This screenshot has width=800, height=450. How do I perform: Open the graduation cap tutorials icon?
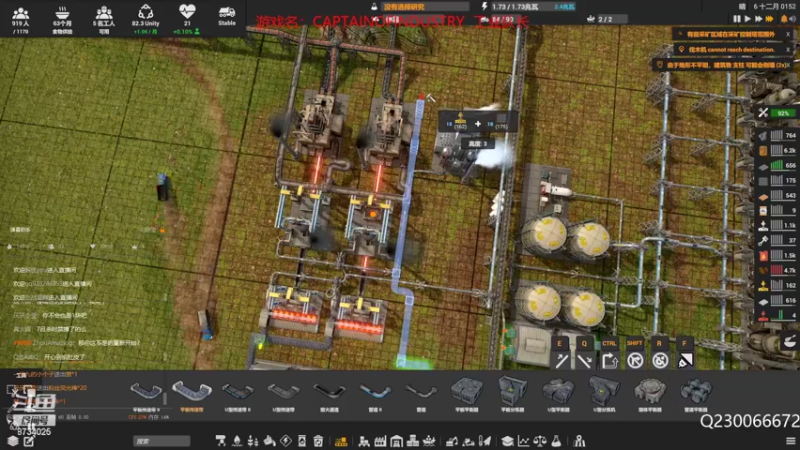click(x=507, y=441)
